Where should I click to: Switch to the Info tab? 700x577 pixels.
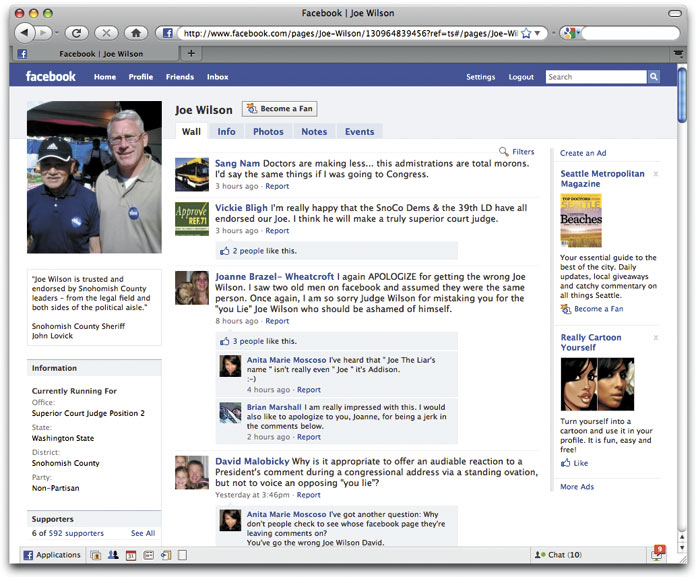(226, 132)
